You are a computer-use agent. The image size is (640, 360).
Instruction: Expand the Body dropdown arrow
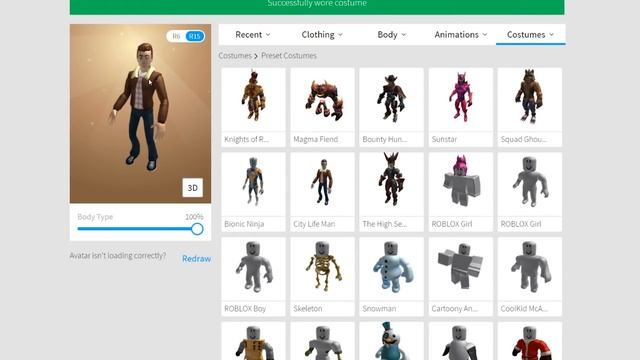click(404, 35)
